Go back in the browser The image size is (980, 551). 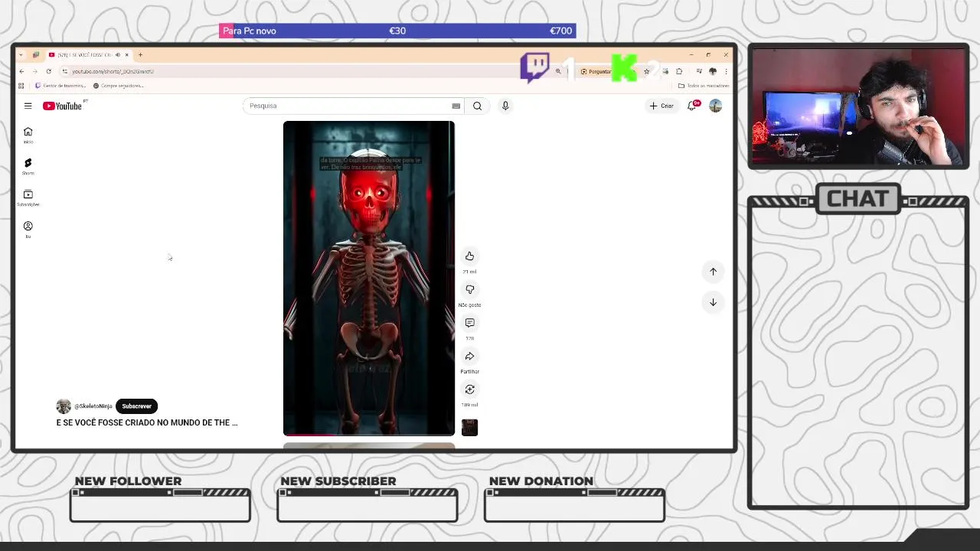tap(21, 71)
